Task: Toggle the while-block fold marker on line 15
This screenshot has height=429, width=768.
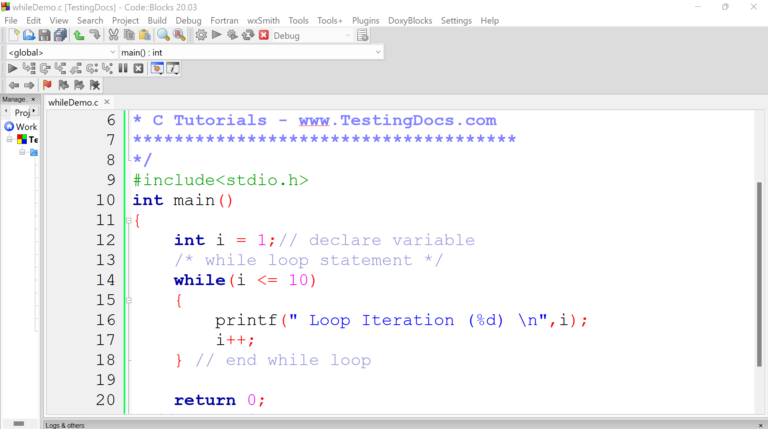Action: click(128, 300)
